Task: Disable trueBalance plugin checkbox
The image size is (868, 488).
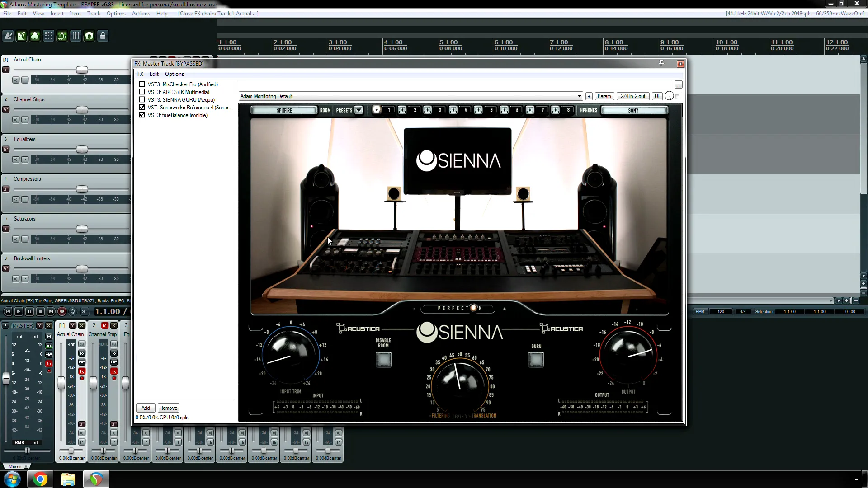Action: tap(142, 115)
